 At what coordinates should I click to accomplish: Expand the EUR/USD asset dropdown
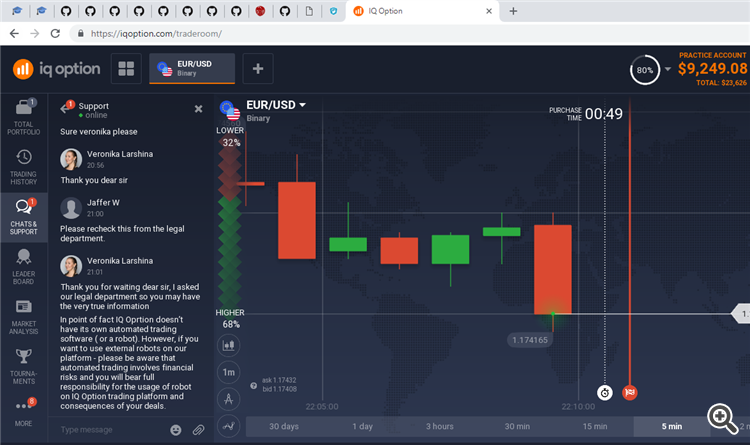point(302,105)
